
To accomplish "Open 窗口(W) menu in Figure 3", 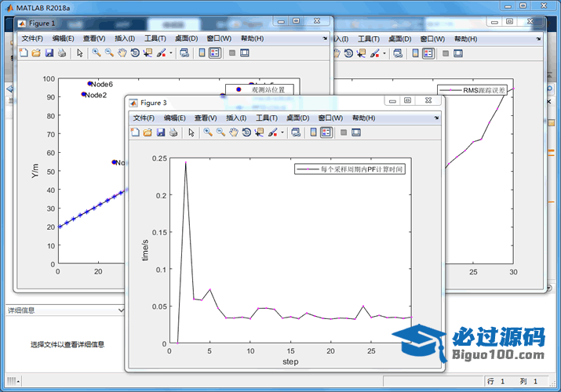I will [x=330, y=118].
